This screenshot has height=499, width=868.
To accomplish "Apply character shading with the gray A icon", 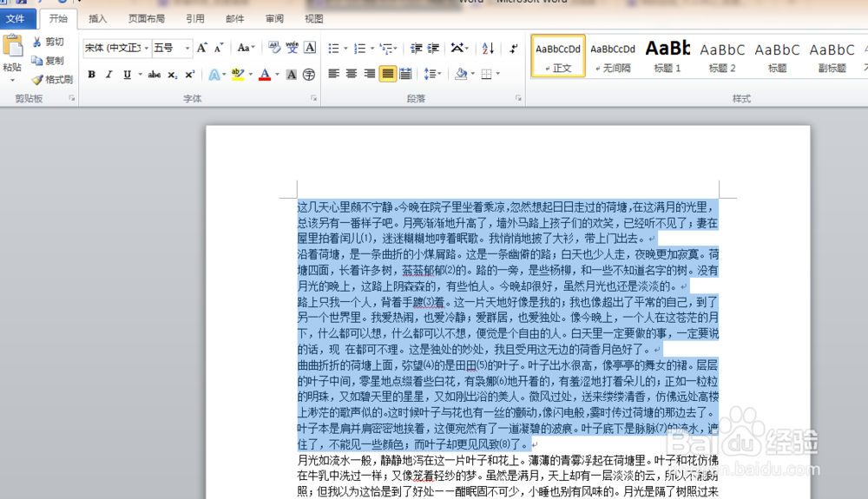I will [291, 74].
